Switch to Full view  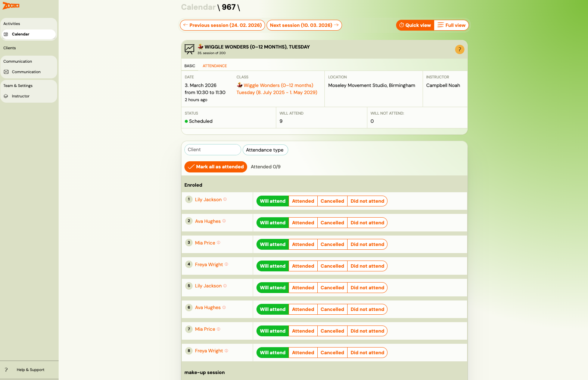point(451,25)
